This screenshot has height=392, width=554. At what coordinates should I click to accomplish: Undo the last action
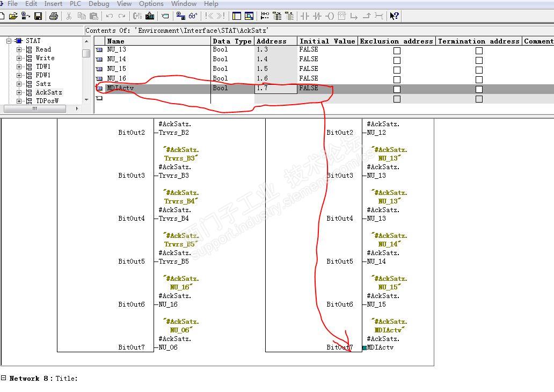coord(110,16)
